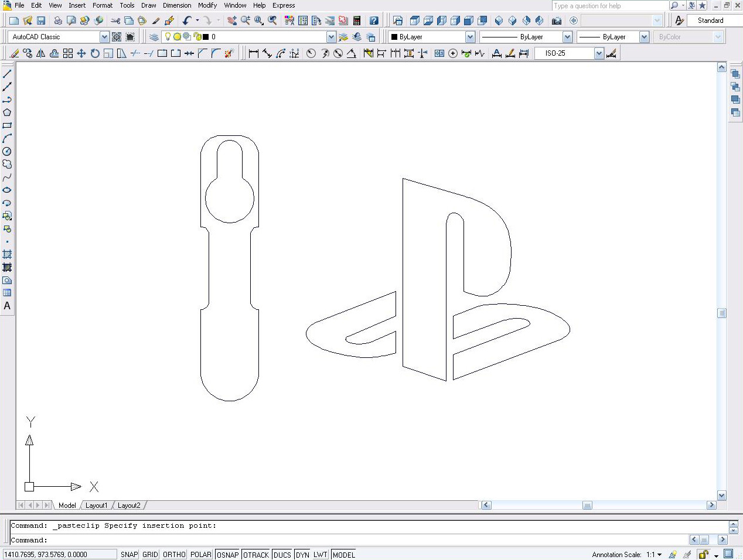This screenshot has width=743, height=560.
Task: Open the ByLayer lineweight dropdown
Action: point(644,37)
